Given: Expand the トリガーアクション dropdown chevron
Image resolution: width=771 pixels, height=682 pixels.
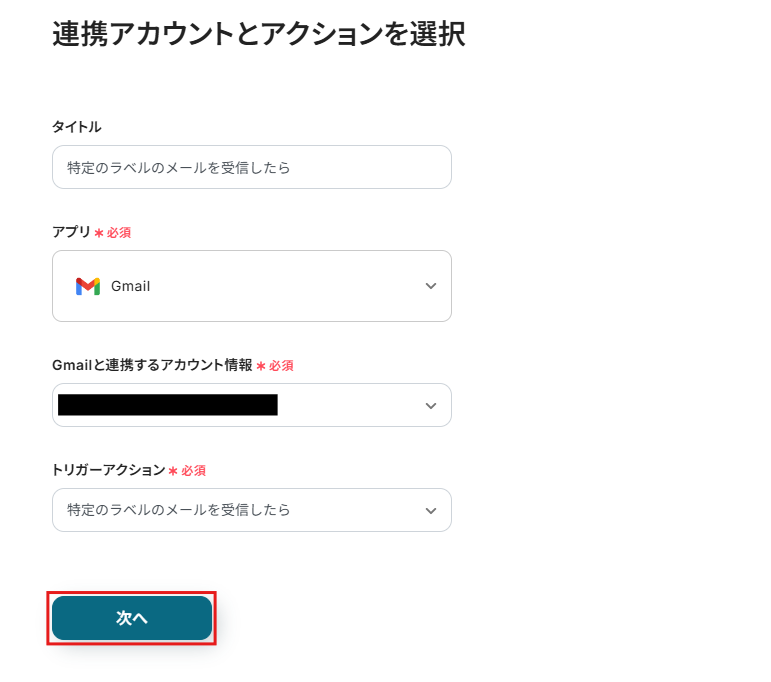Looking at the screenshot, I should coord(431,510).
